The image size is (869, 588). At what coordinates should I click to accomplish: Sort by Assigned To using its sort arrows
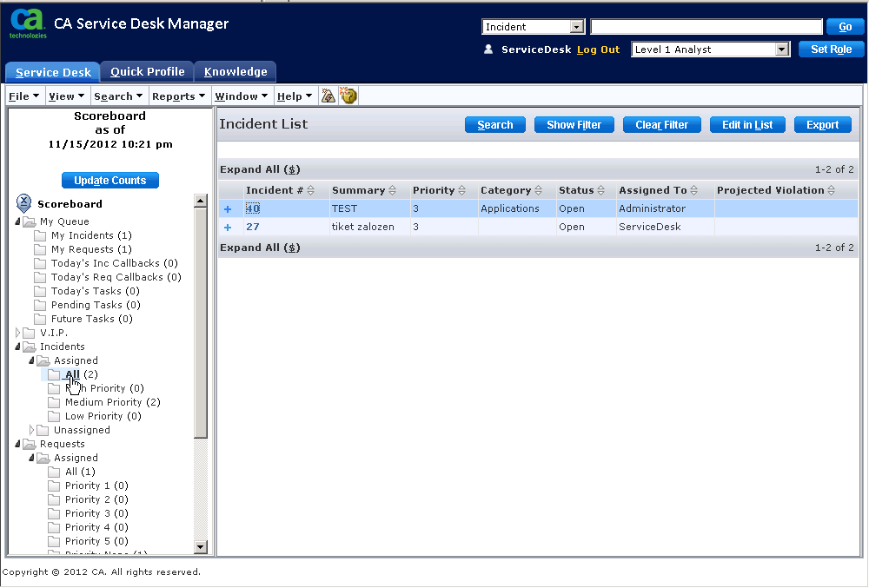click(693, 190)
